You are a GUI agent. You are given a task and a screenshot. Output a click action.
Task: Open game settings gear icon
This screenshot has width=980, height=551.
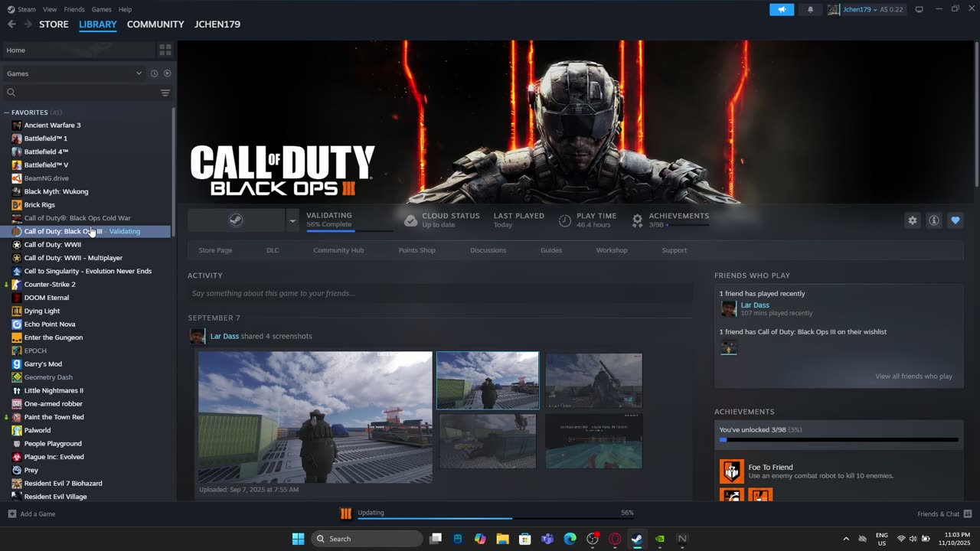912,220
